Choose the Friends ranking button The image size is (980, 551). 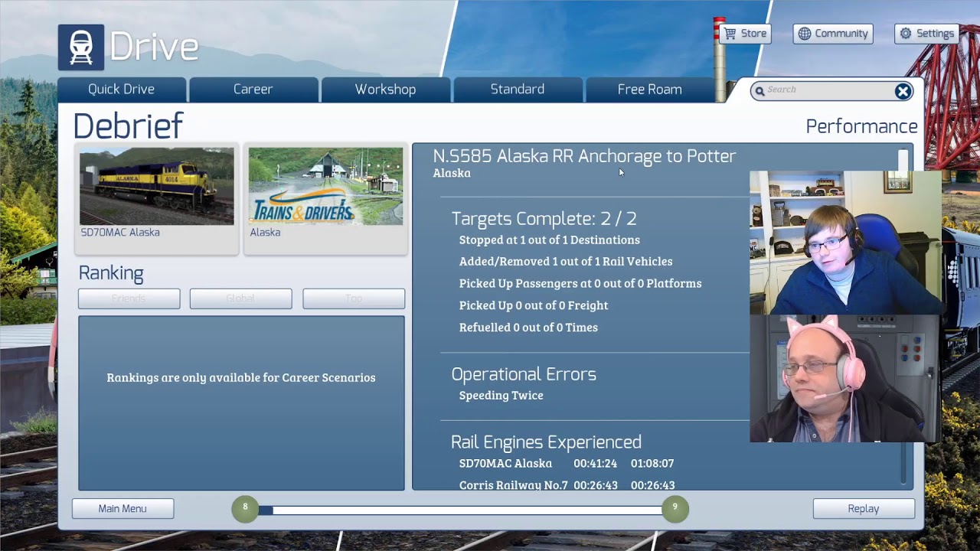[x=129, y=298]
